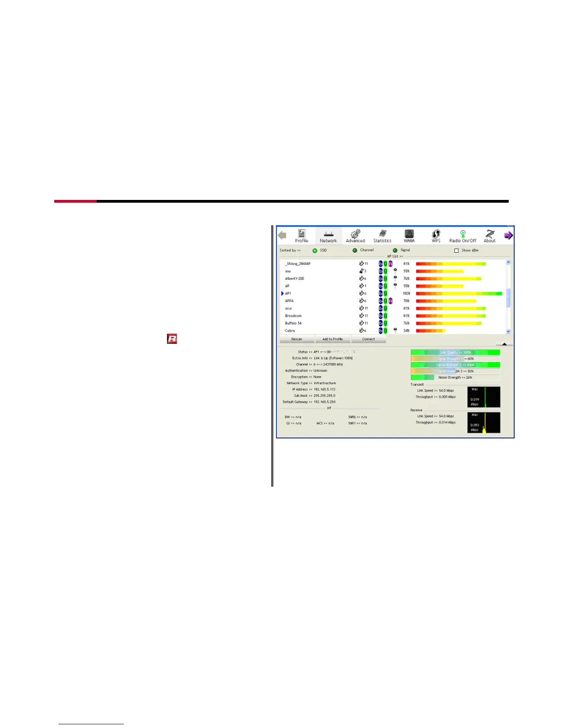Viewport: 563px width, 728px height.
Task: Click the Transmit throughput graph
Action: click(484, 397)
